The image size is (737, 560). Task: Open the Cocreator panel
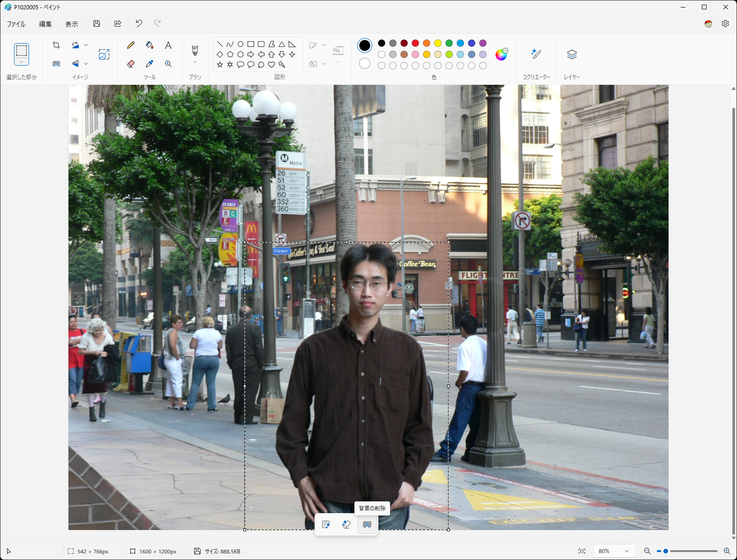point(536,54)
